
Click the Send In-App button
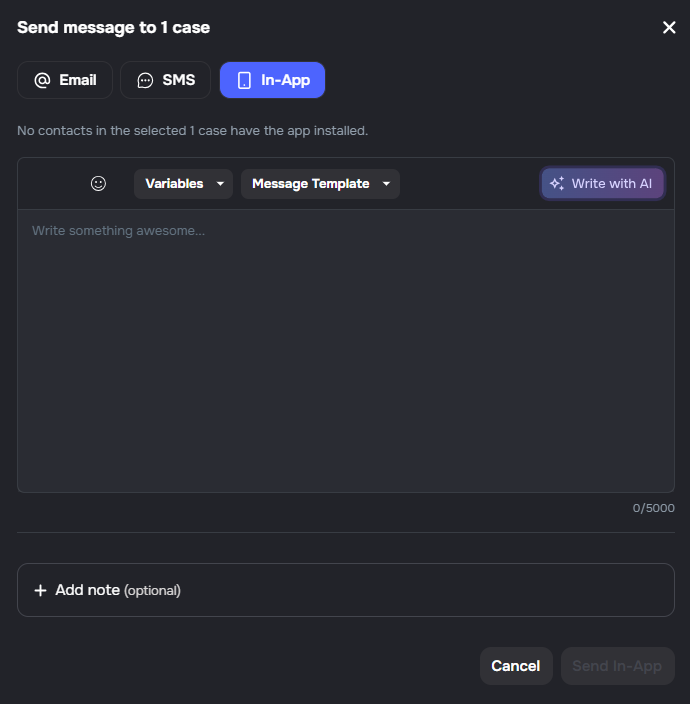click(617, 666)
